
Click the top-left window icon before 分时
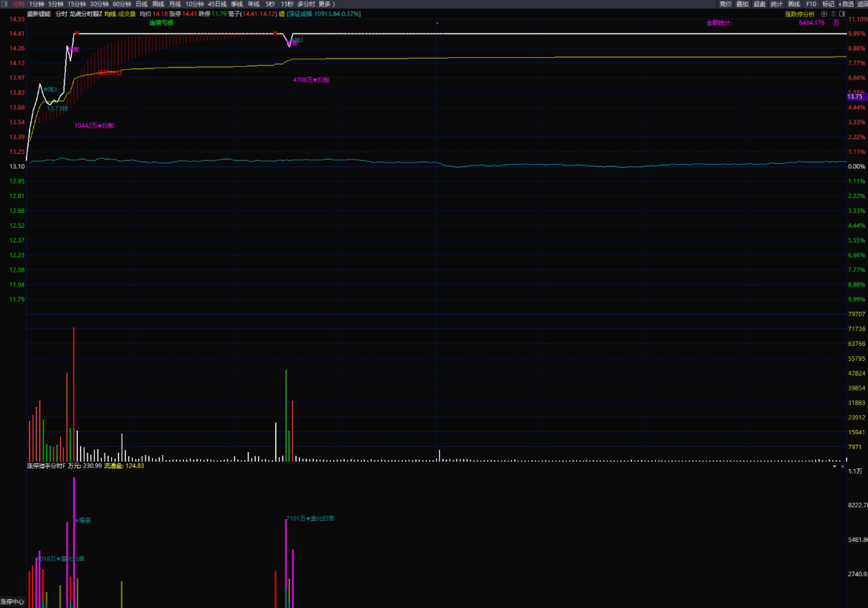(4, 4)
